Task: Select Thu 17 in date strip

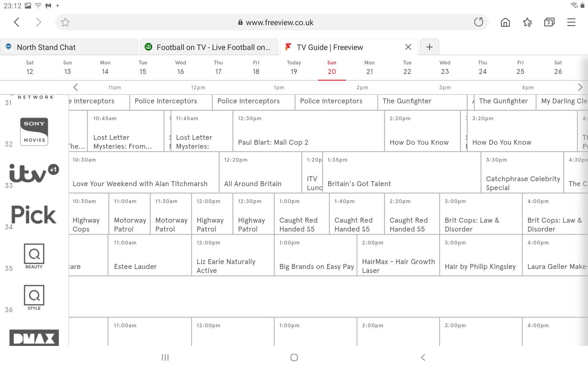Action: (x=218, y=67)
